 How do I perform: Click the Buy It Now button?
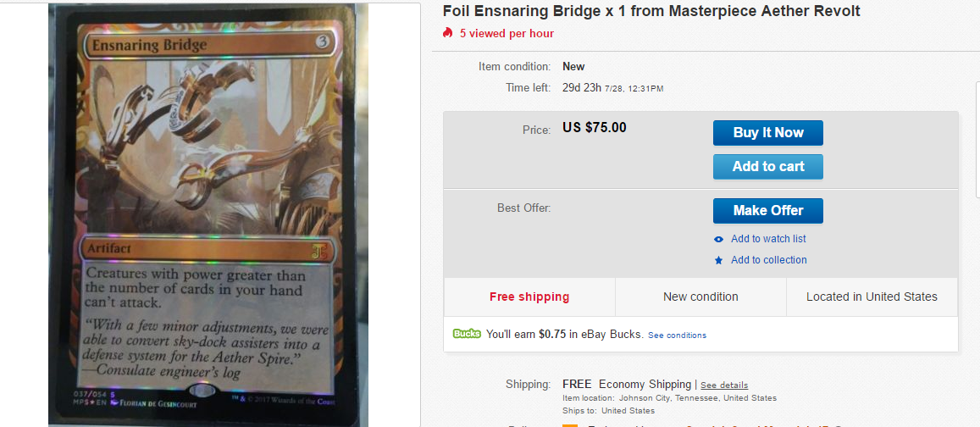[767, 133]
